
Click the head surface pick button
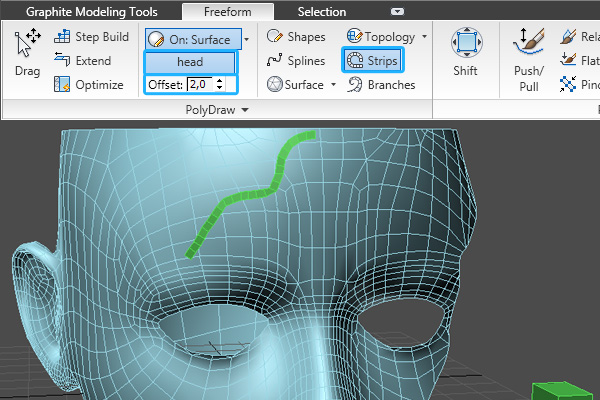(192, 62)
